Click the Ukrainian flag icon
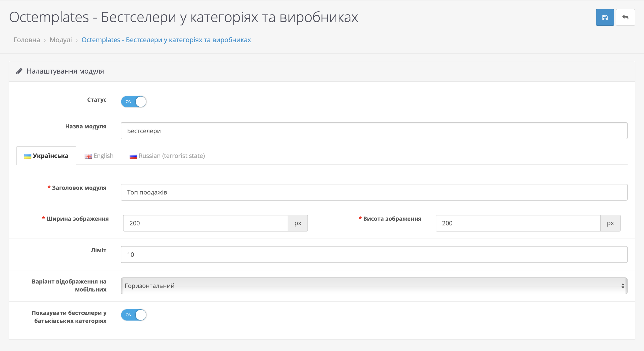Viewport: 644px width, 351px height. pos(27,156)
